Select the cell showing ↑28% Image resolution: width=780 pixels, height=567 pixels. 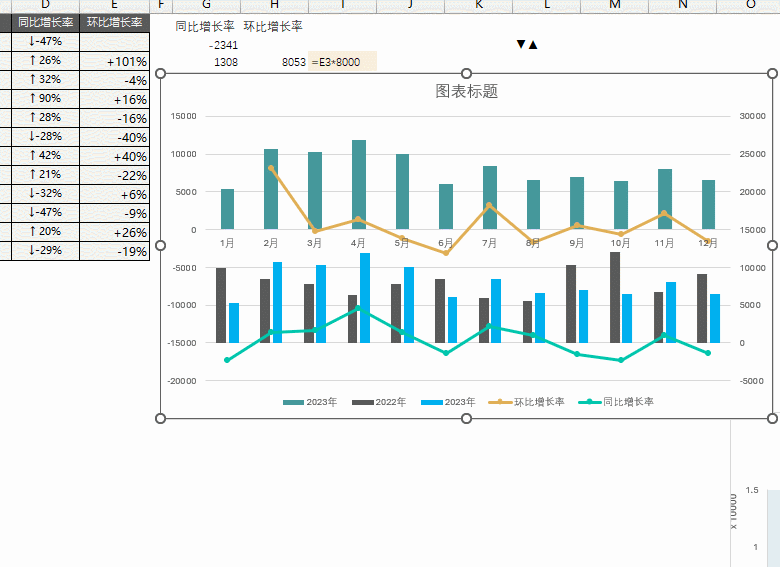click(x=45, y=117)
